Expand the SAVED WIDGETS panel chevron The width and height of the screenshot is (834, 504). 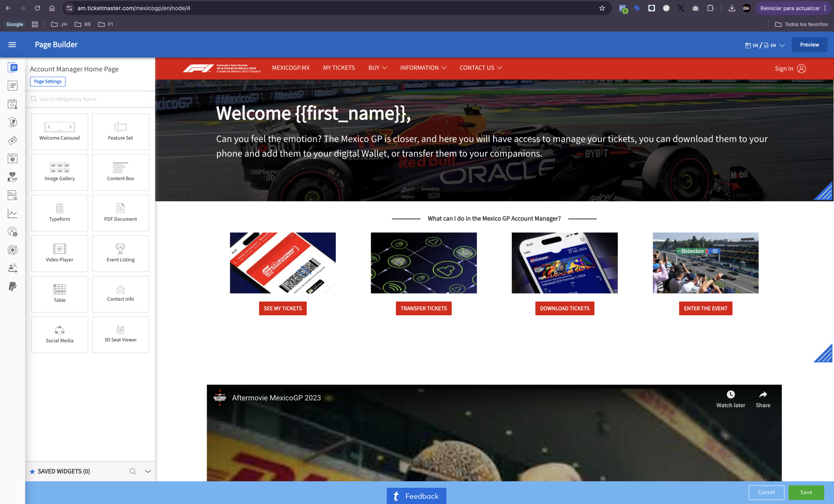coord(148,471)
